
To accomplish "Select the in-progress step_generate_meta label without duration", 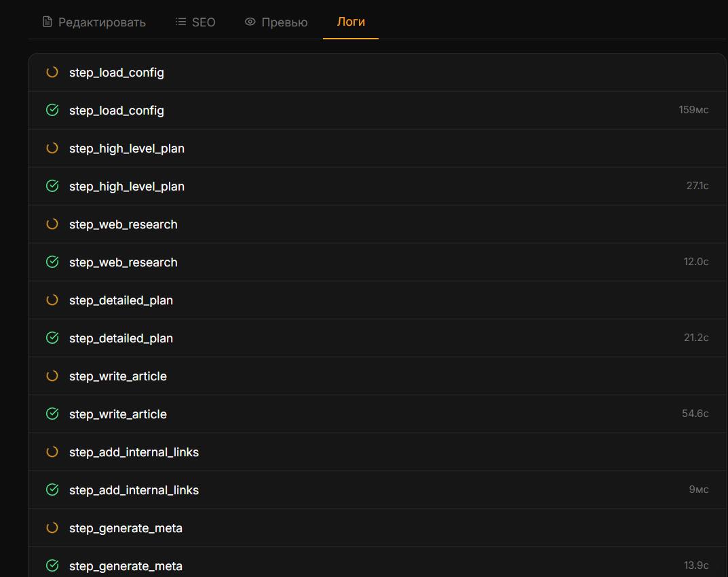I will 126,528.
